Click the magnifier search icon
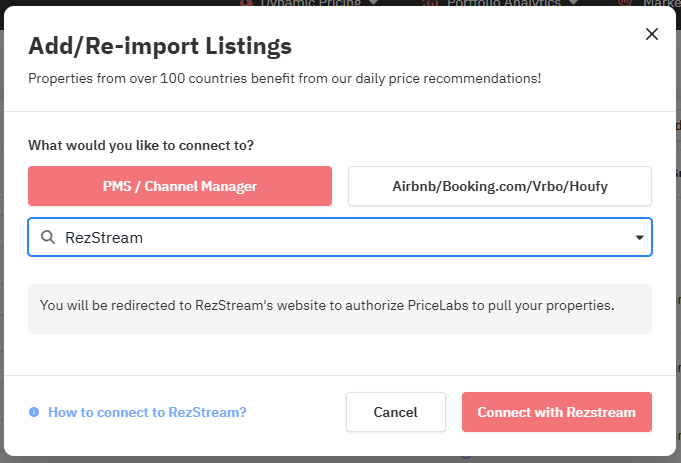The width and height of the screenshot is (681, 463). coord(47,238)
